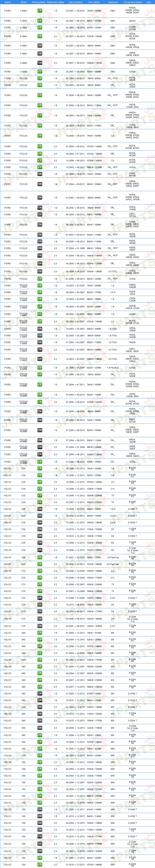Click the QQDC cell in C-MAX DM2 row

pos(132,21)
